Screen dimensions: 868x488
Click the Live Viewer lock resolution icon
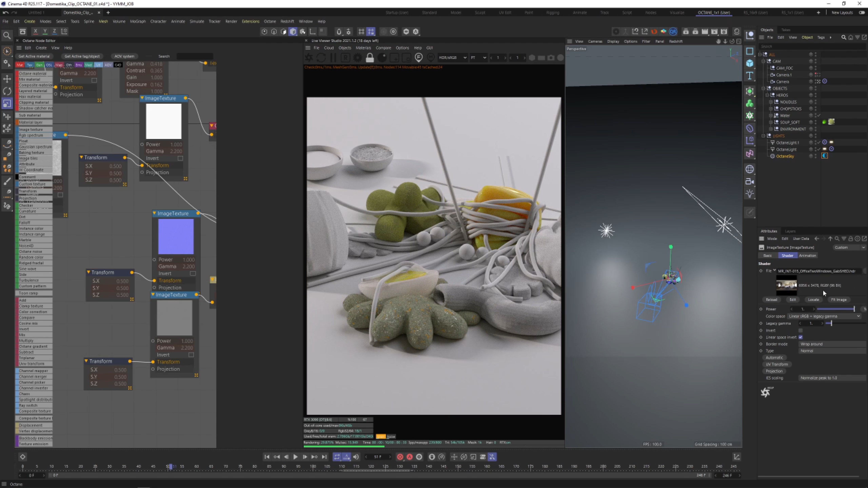click(370, 58)
